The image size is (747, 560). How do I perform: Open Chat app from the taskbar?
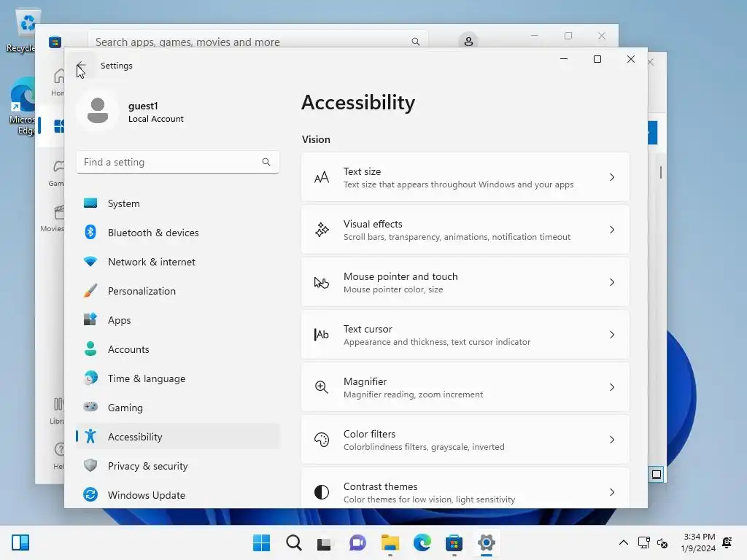pos(357,542)
